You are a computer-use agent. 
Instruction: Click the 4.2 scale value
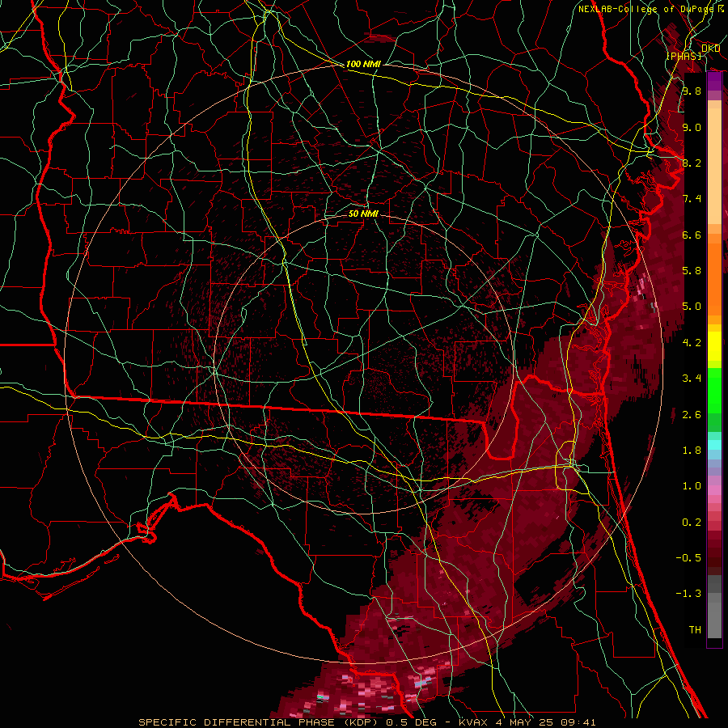[x=692, y=343]
